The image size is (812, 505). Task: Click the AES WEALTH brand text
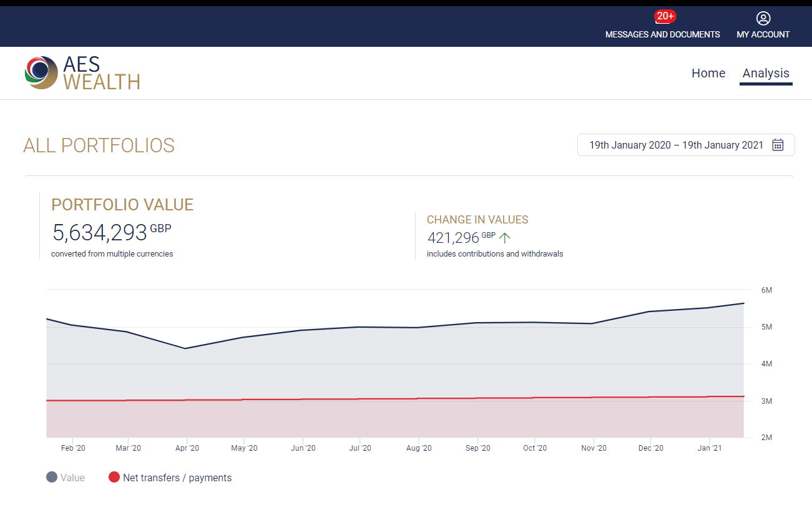pyautogui.click(x=101, y=73)
